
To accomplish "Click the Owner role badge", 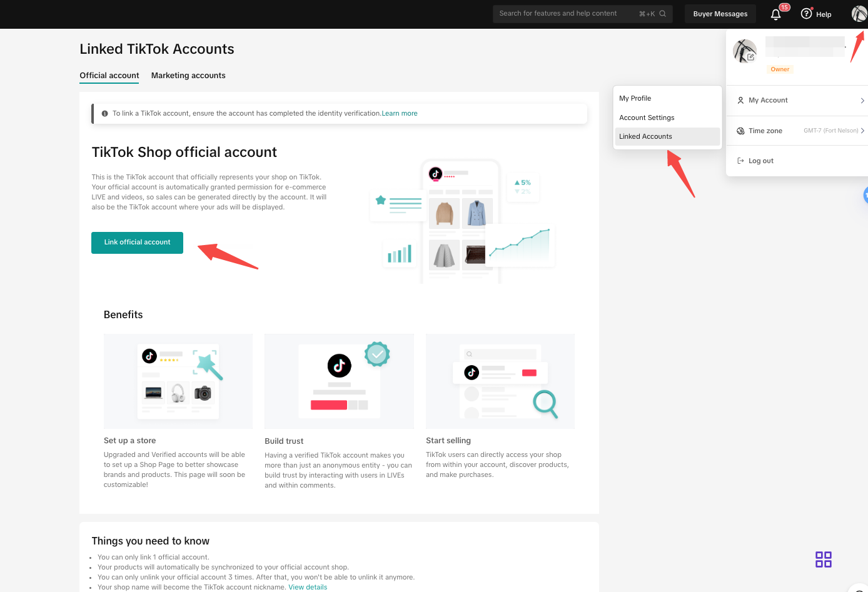I will click(780, 69).
